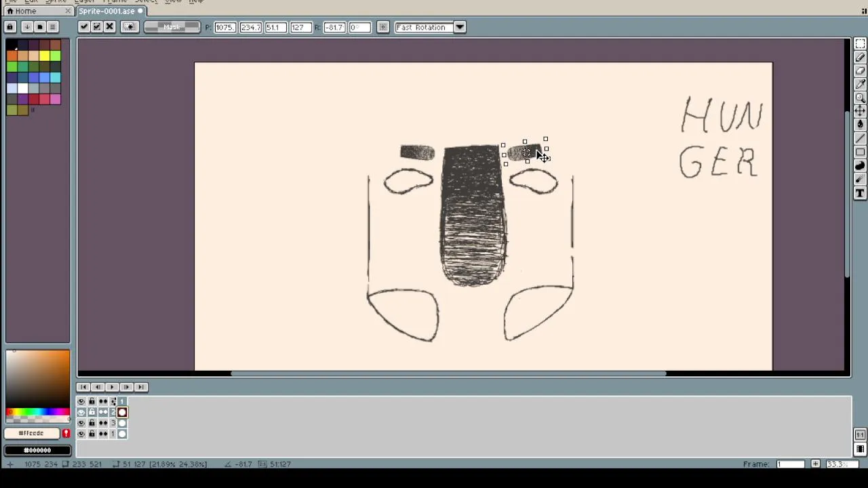Toggle visibility eye in timeline header row
This screenshot has width=868, height=488.
click(81, 401)
